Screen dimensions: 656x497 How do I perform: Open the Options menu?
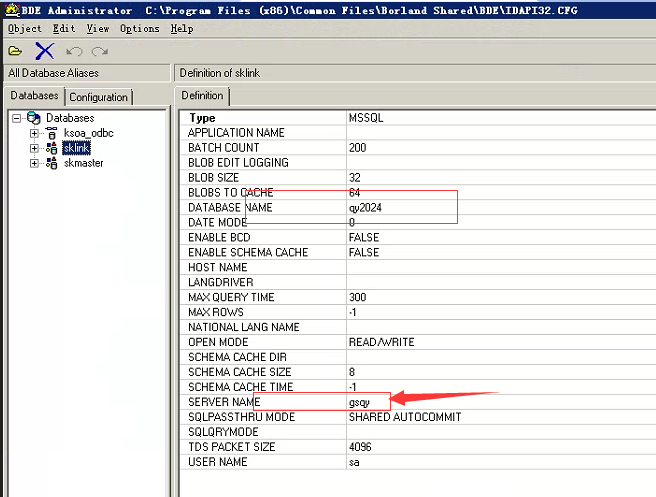139,29
